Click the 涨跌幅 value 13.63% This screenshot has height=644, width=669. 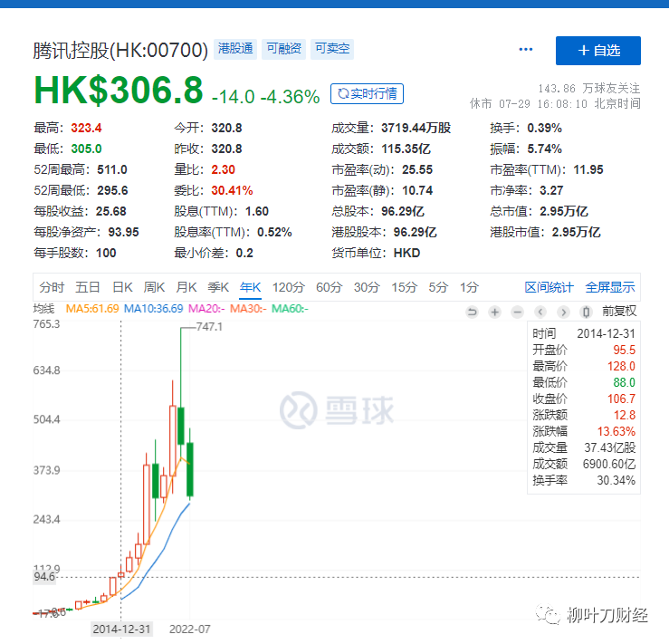[616, 431]
